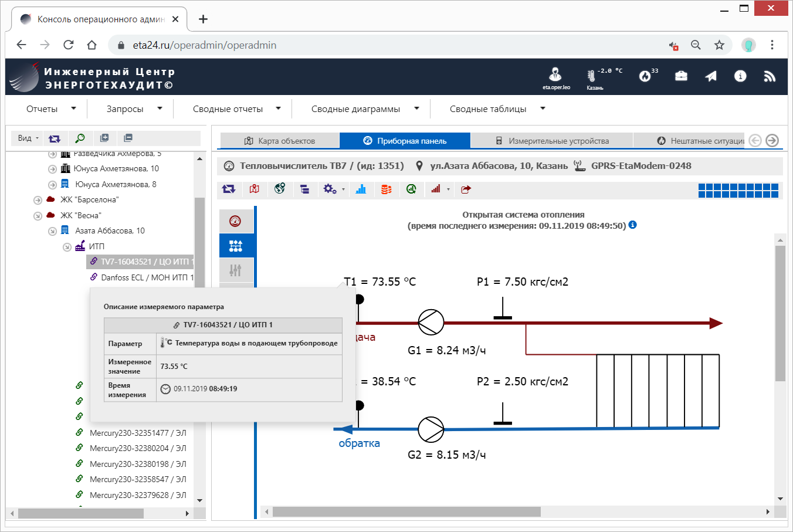Open the Вид dropdown in tree toolbar
This screenshot has width=793, height=532.
(x=28, y=138)
